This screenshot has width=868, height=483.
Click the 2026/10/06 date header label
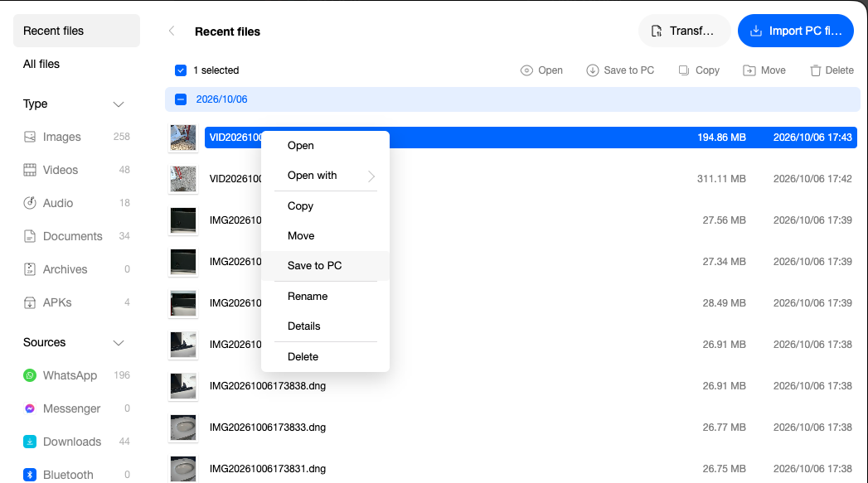click(x=221, y=99)
